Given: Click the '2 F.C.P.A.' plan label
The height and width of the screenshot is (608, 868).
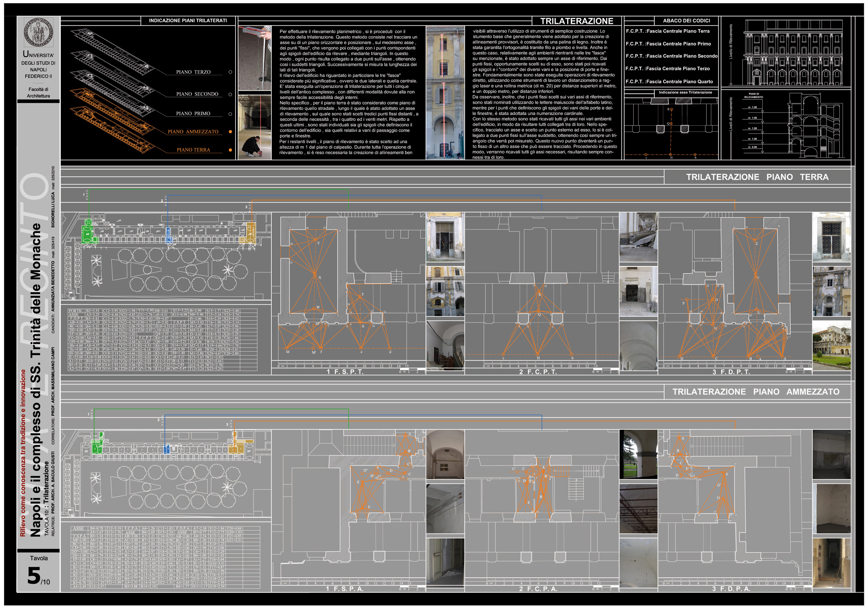Looking at the screenshot, I should coord(538,589).
